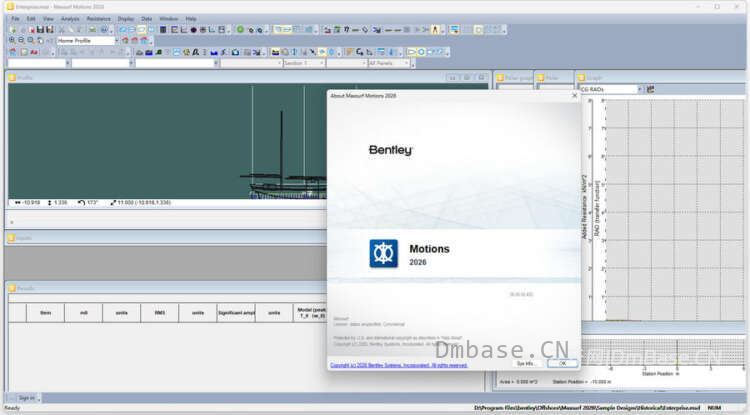The image size is (750, 415).
Task: Open the Bentley Systems copyright link
Action: click(398, 365)
